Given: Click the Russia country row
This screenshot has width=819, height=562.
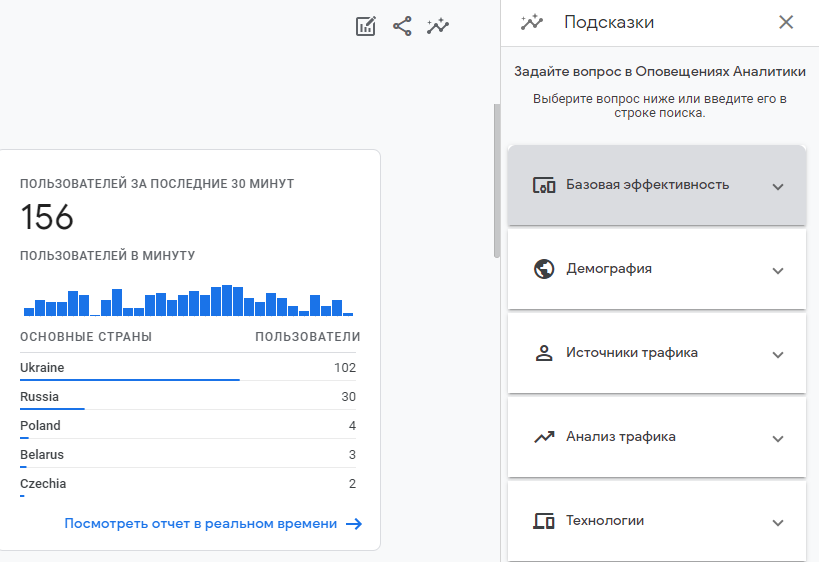Looking at the screenshot, I should pyautogui.click(x=188, y=396).
